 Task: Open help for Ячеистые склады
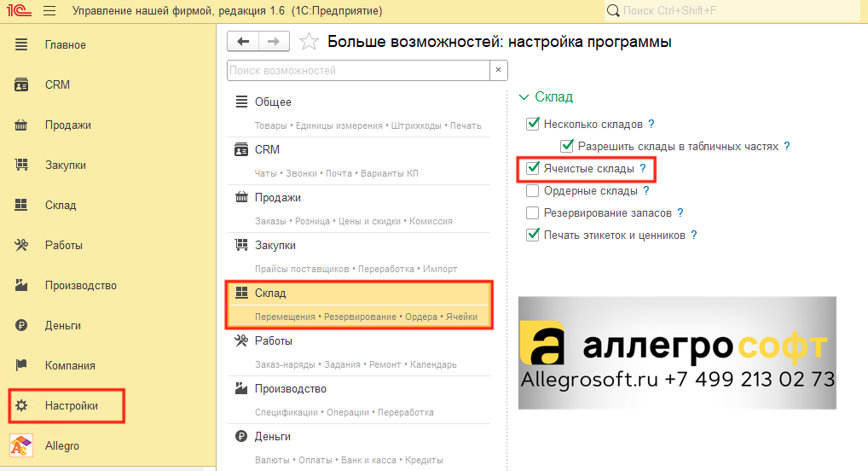tap(643, 168)
